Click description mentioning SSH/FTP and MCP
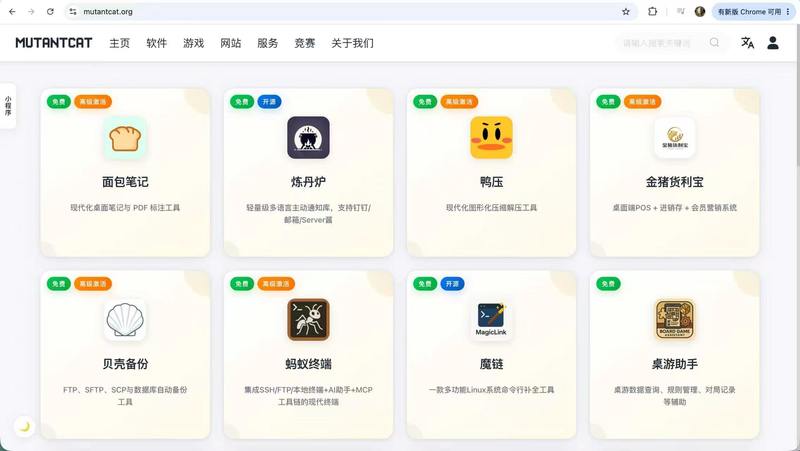Screen dimensions: 800x451 [x=308, y=396]
